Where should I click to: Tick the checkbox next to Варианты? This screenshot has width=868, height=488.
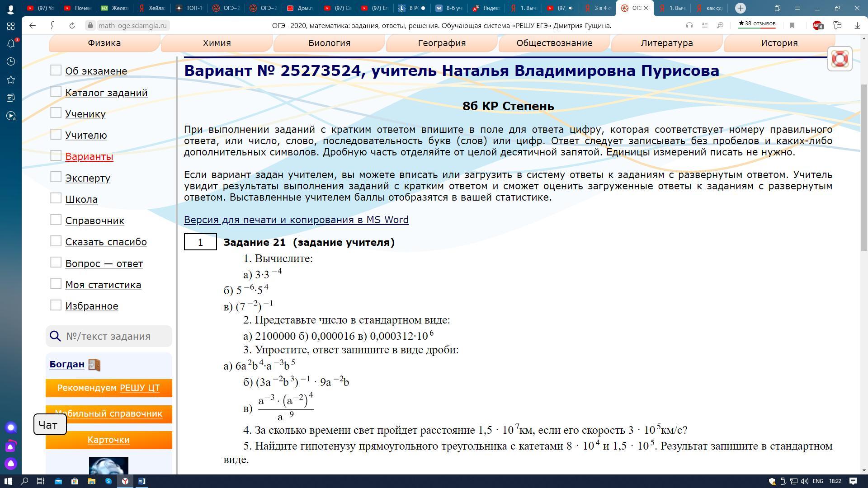click(x=56, y=155)
